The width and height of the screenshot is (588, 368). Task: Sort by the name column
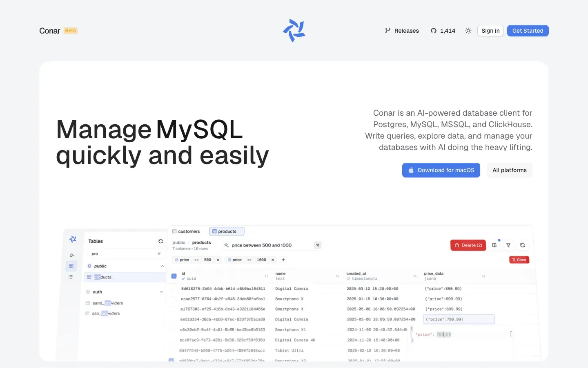pos(337,276)
